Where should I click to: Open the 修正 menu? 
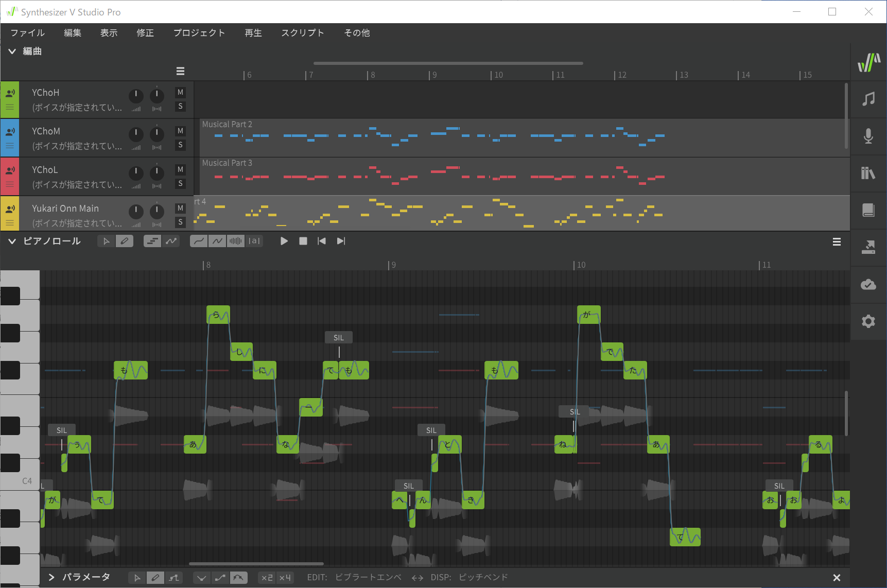[145, 33]
